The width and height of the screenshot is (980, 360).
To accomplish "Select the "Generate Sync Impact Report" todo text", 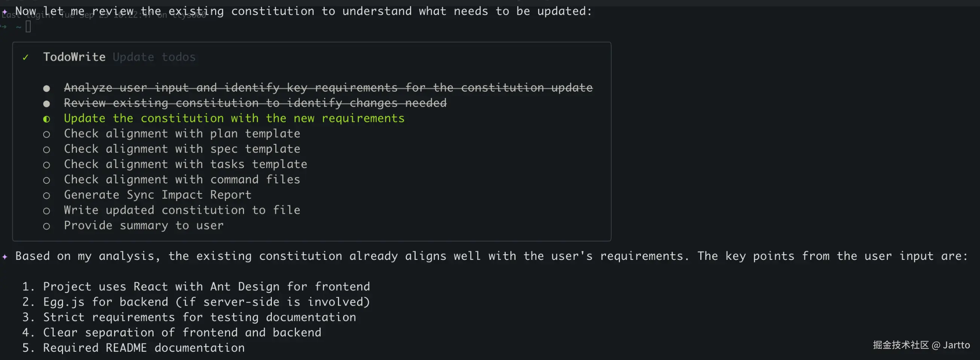I will tap(157, 195).
